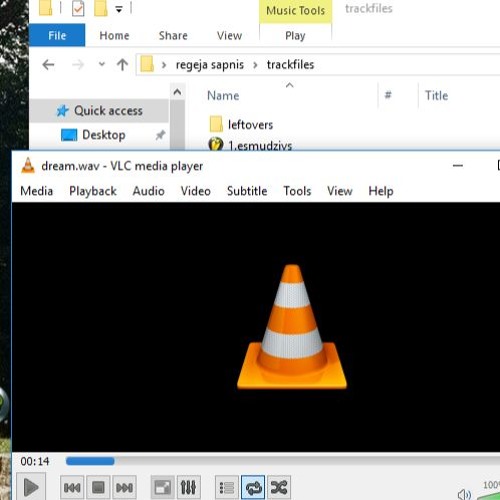Click the VLC seek progress bar
This screenshot has height=500, width=500.
[x=283, y=461]
